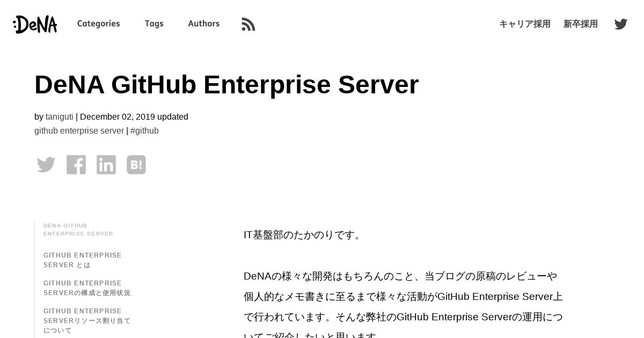Jump to GitHub Enterprise Server とは section
644x338 pixels.
83,260
